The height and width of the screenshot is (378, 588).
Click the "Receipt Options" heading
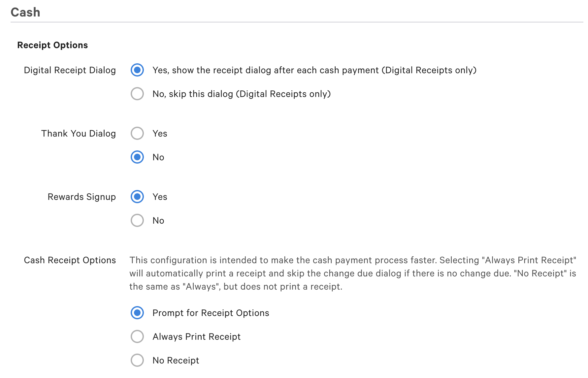[52, 45]
